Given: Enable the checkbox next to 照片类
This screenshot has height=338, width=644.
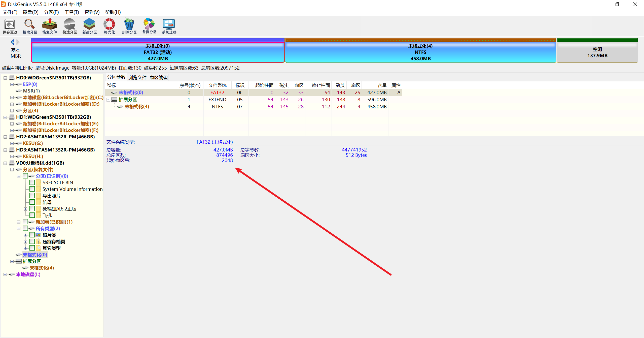Looking at the screenshot, I should coord(32,235).
